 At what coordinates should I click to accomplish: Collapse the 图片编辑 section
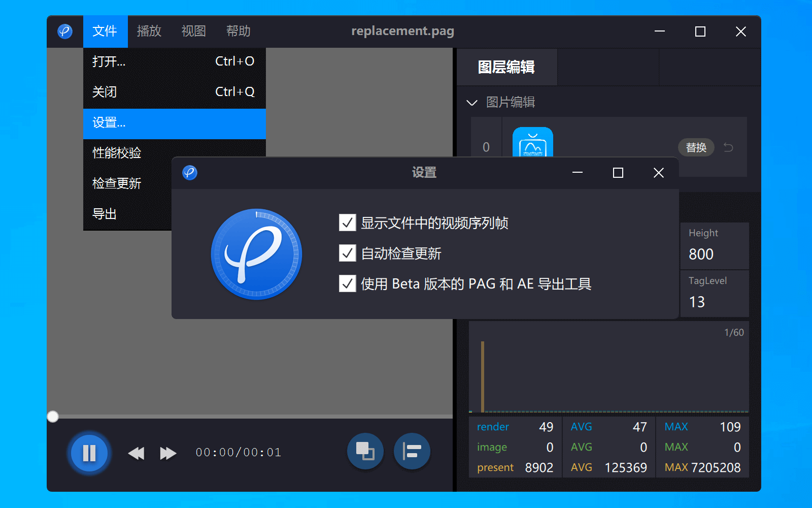tap(472, 102)
